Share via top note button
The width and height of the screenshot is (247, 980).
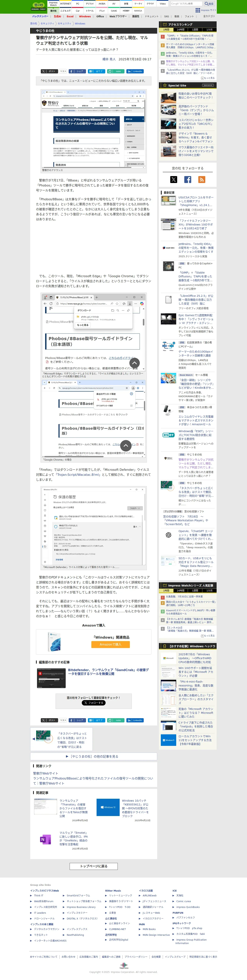115,71
